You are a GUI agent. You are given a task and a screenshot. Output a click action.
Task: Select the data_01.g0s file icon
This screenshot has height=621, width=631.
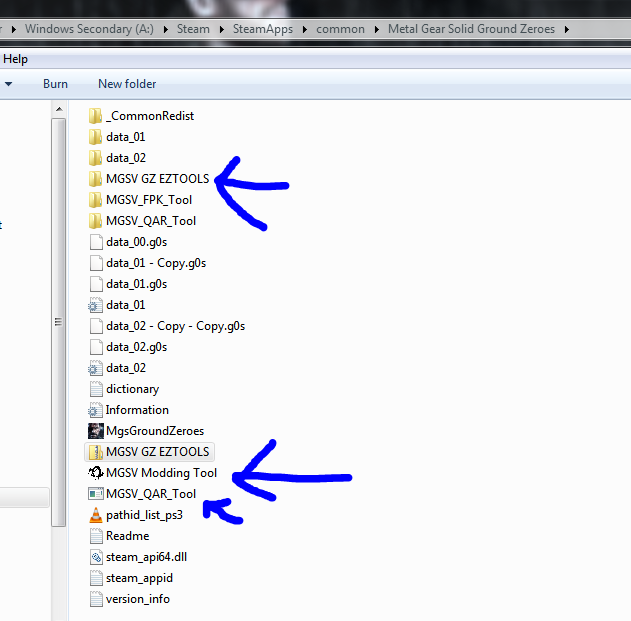(x=96, y=284)
